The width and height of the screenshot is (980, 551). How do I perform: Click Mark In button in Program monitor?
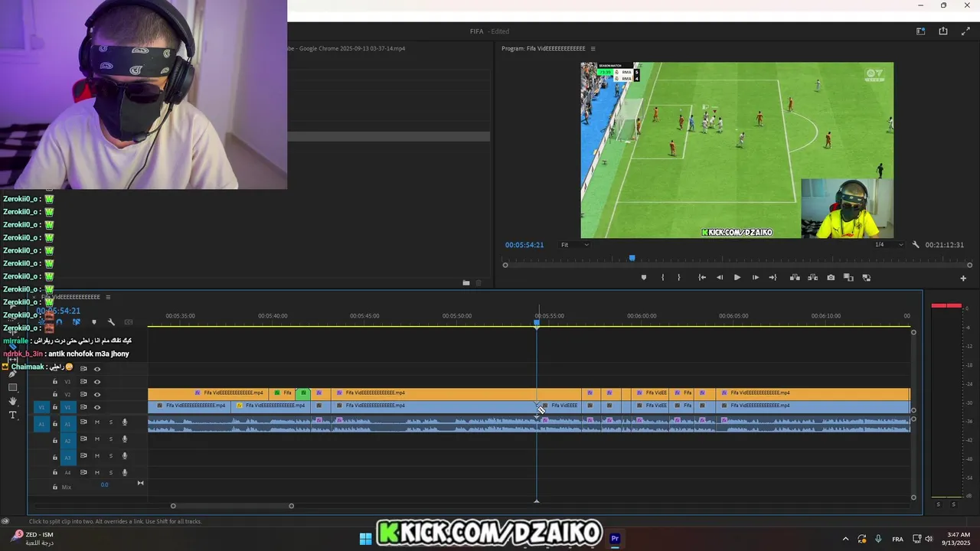[x=663, y=278]
